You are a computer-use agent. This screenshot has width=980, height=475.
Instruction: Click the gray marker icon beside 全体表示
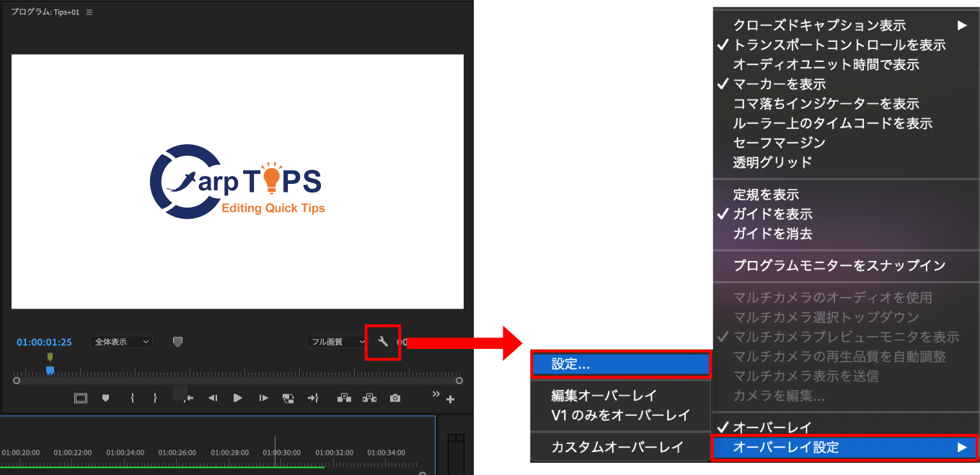tap(178, 342)
